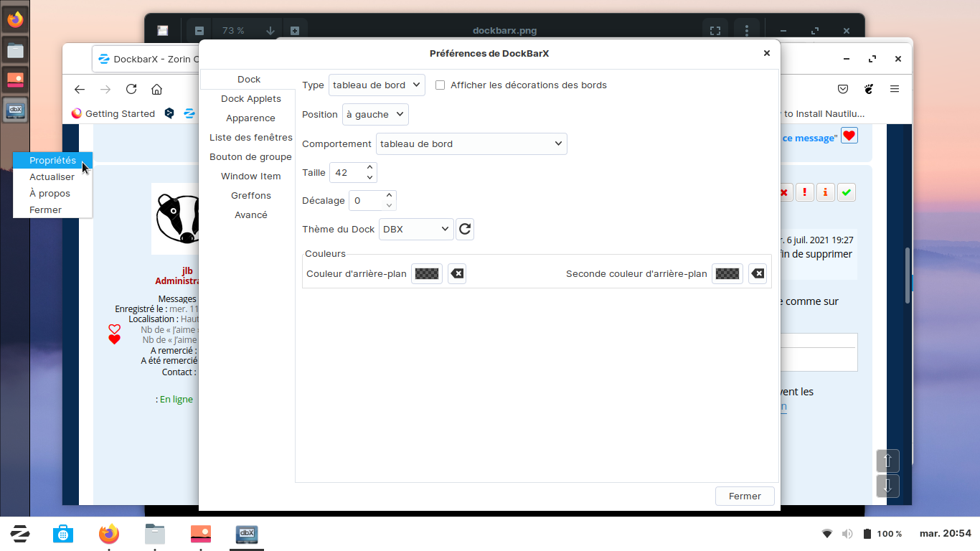Click the browser home icon

(x=156, y=89)
